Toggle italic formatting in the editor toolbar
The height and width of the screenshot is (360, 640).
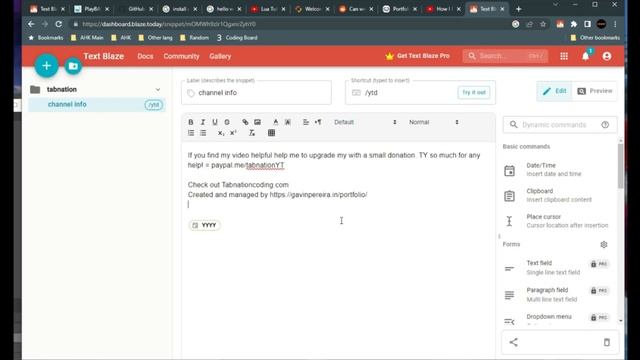pos(203,122)
